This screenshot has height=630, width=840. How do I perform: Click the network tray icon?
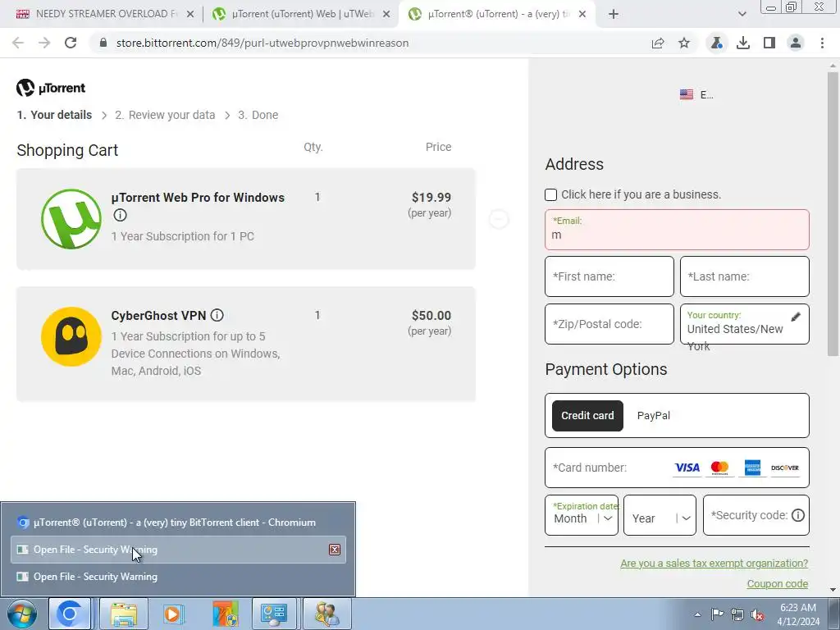(x=737, y=614)
